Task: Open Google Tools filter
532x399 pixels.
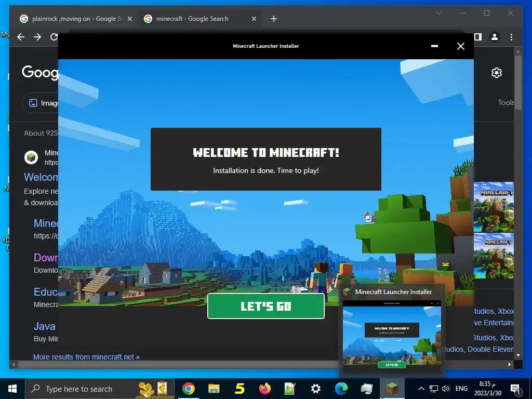Action: tap(506, 102)
